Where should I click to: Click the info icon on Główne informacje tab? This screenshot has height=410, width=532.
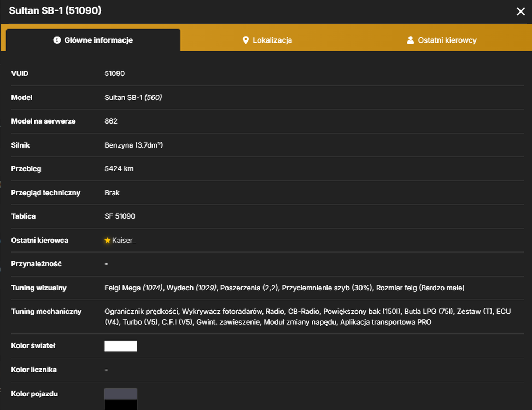click(x=57, y=40)
